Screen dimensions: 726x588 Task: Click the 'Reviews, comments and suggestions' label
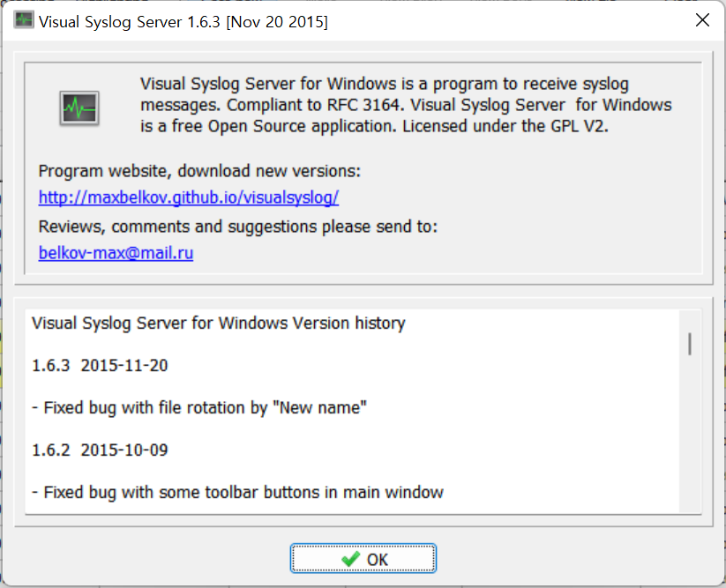(237, 227)
